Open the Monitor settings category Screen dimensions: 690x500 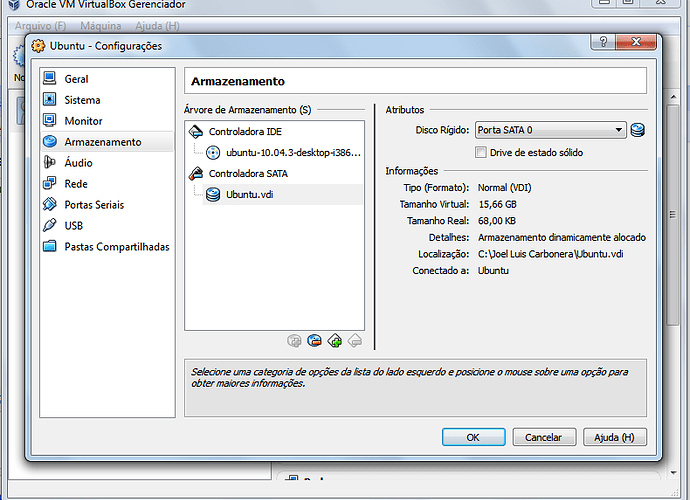tap(107, 121)
